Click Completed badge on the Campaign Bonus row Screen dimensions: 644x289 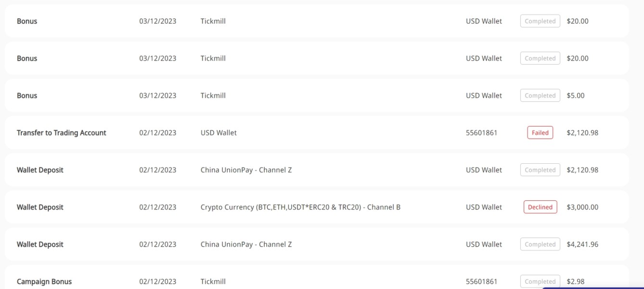coord(540,281)
